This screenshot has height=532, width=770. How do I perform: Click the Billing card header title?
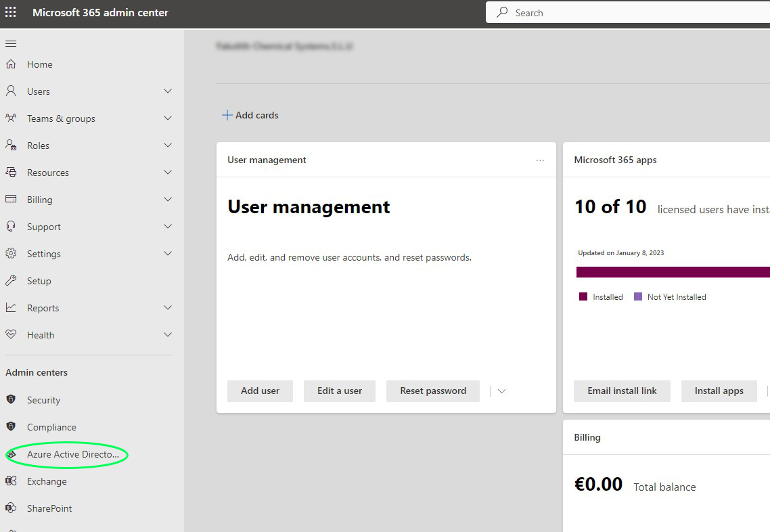pos(587,437)
